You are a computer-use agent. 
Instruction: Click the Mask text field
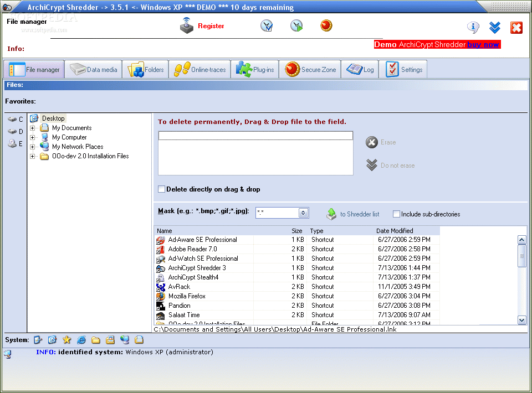coord(277,213)
